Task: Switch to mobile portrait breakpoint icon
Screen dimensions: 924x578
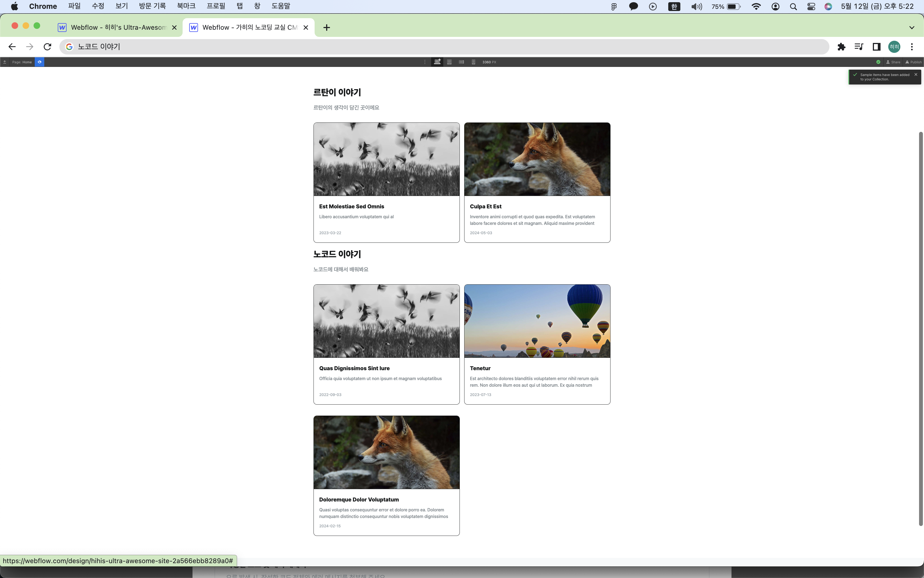Action: coord(474,62)
